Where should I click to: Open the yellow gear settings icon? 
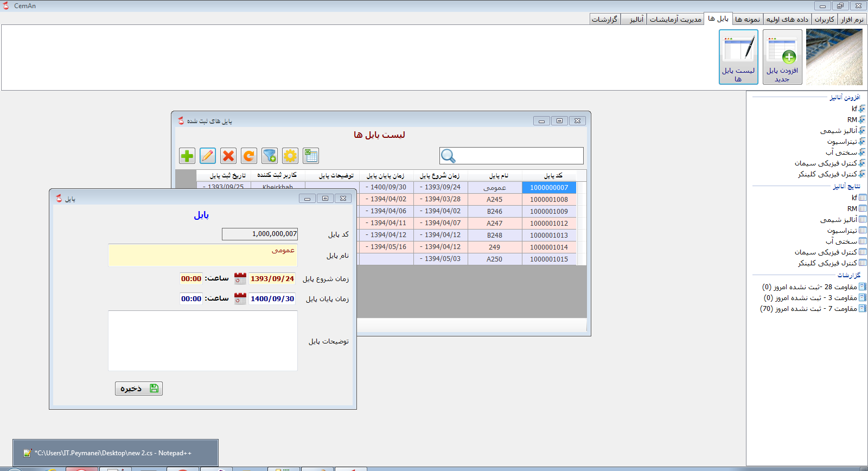point(290,156)
